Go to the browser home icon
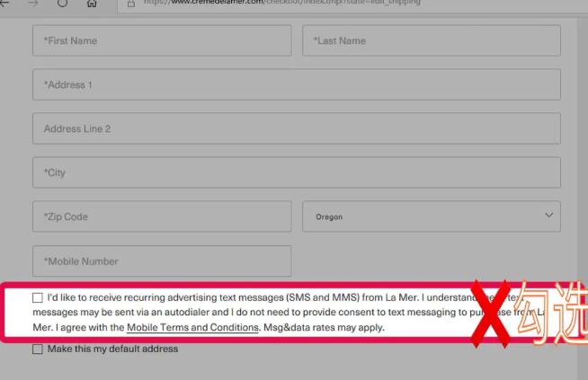 pyautogui.click(x=92, y=4)
